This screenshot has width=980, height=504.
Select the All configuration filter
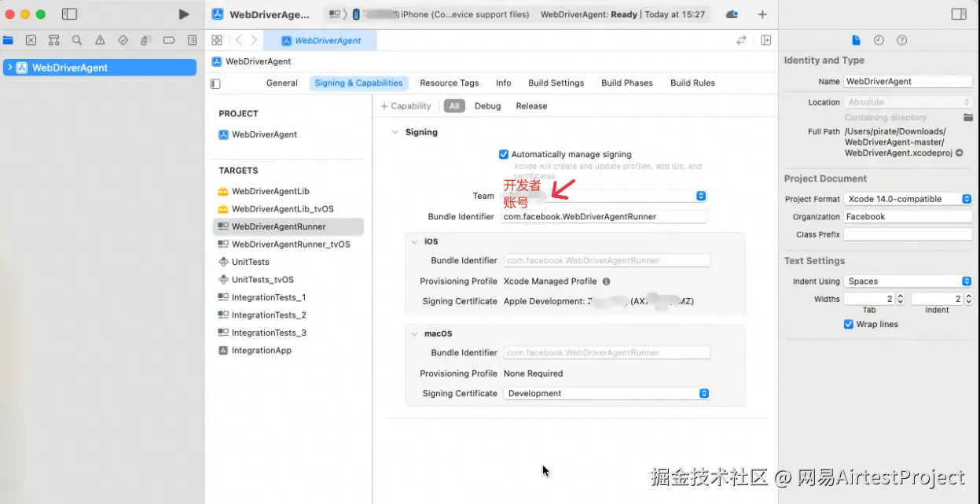pyautogui.click(x=454, y=106)
